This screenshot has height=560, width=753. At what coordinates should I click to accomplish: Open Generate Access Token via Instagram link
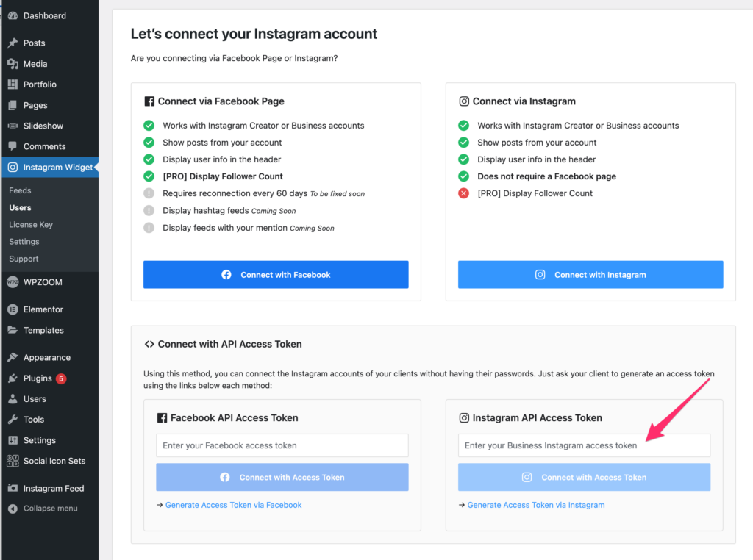click(536, 505)
